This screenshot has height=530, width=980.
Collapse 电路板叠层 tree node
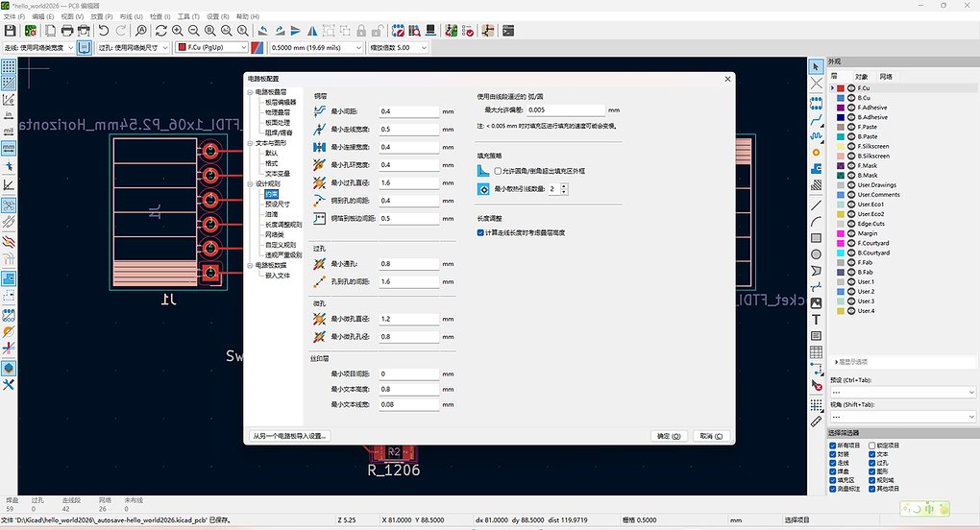(250, 92)
